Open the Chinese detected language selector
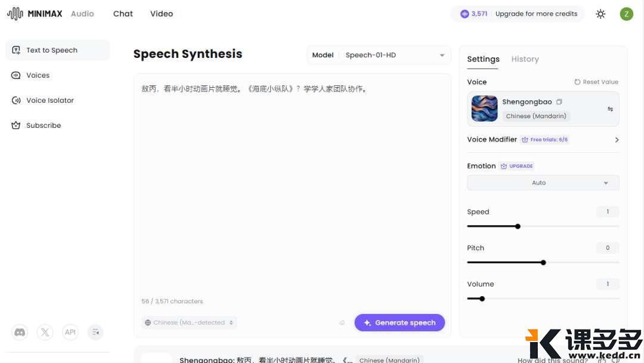Screen dimensions: 644x363 (x=190, y=323)
